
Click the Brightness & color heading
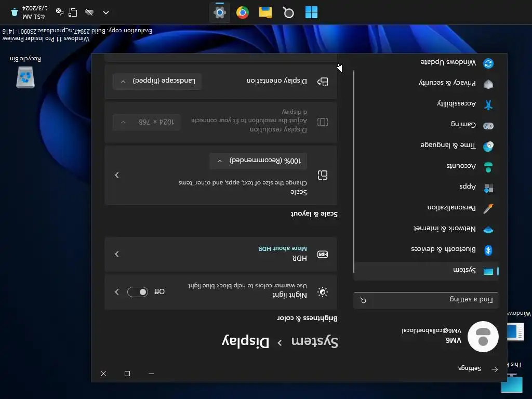(x=307, y=318)
